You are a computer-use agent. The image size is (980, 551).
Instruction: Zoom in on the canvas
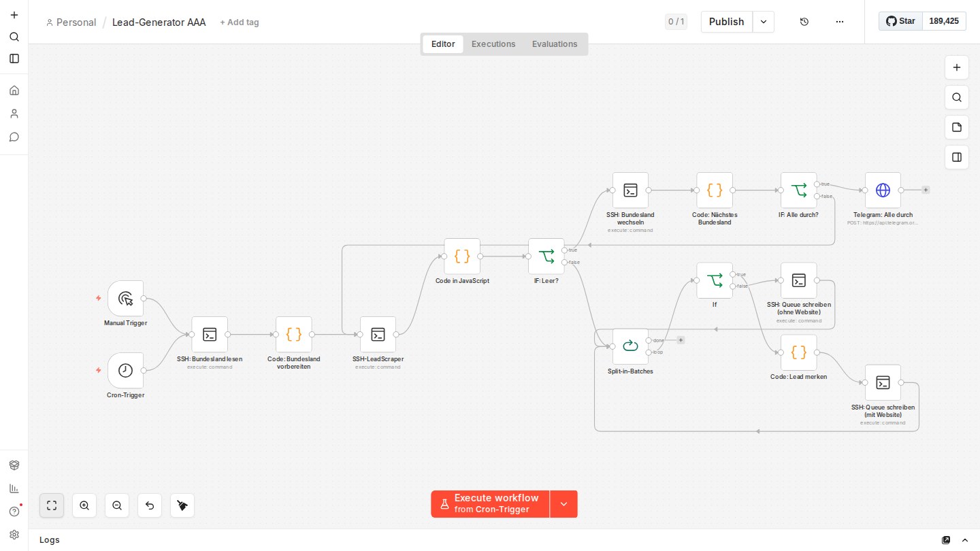(84, 505)
